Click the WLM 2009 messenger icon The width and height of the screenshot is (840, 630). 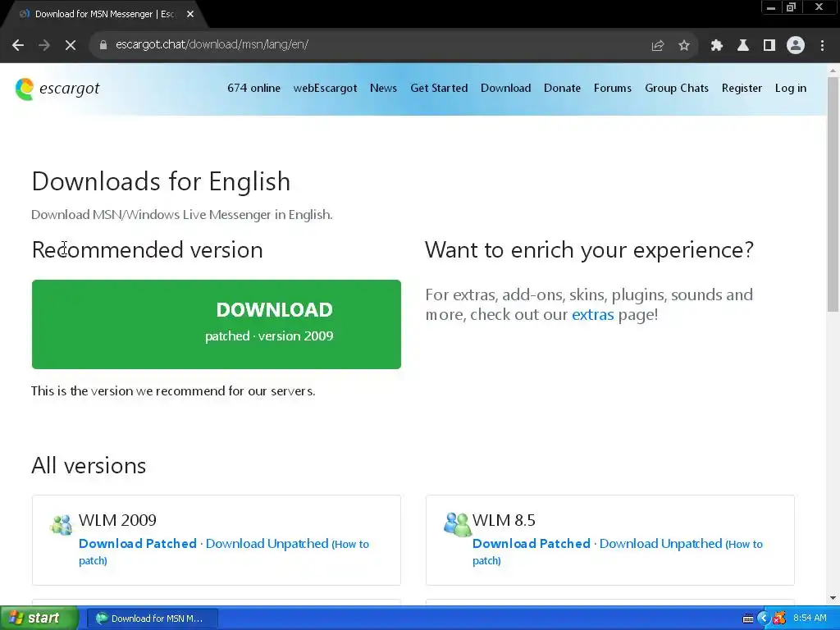click(x=61, y=524)
